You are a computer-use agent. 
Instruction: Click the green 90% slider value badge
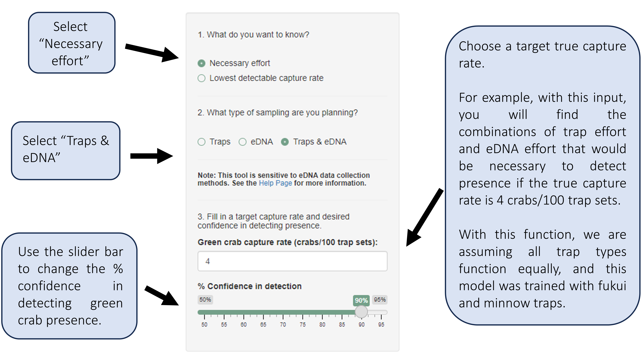361,300
